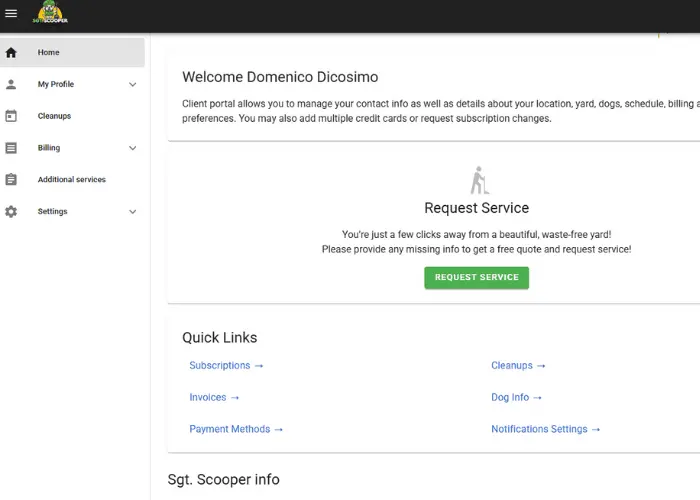Screen dimensions: 700x500
Task: Open Billing sidebar item
Action: pyautogui.click(x=72, y=148)
